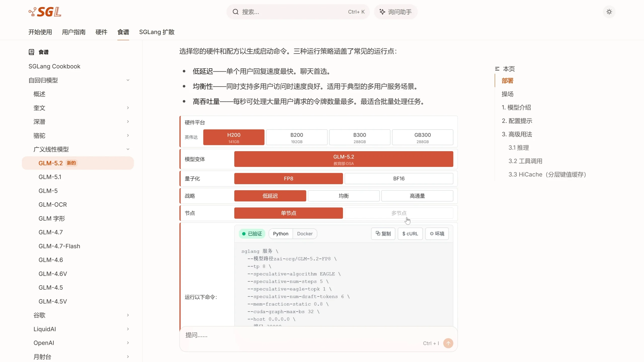Image resolution: width=644 pixels, height=362 pixels.
Task: Open the 食谱 nav tab
Action: coord(123,32)
